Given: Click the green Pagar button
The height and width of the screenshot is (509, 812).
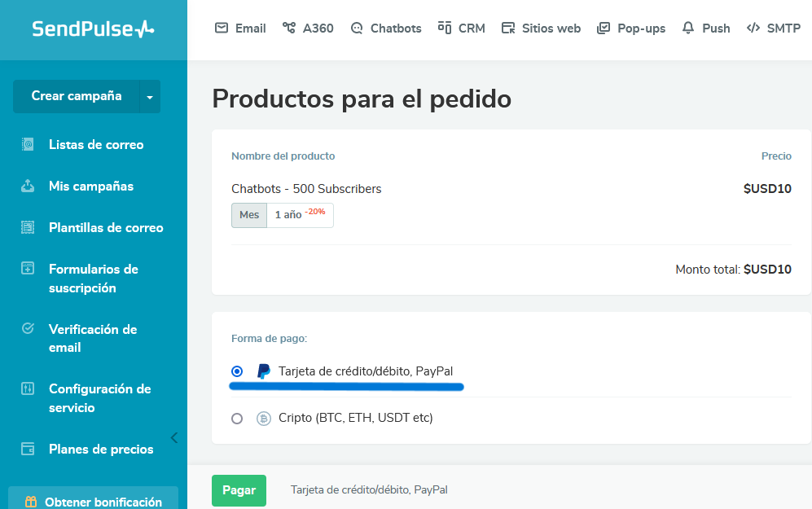Looking at the screenshot, I should (x=239, y=490).
